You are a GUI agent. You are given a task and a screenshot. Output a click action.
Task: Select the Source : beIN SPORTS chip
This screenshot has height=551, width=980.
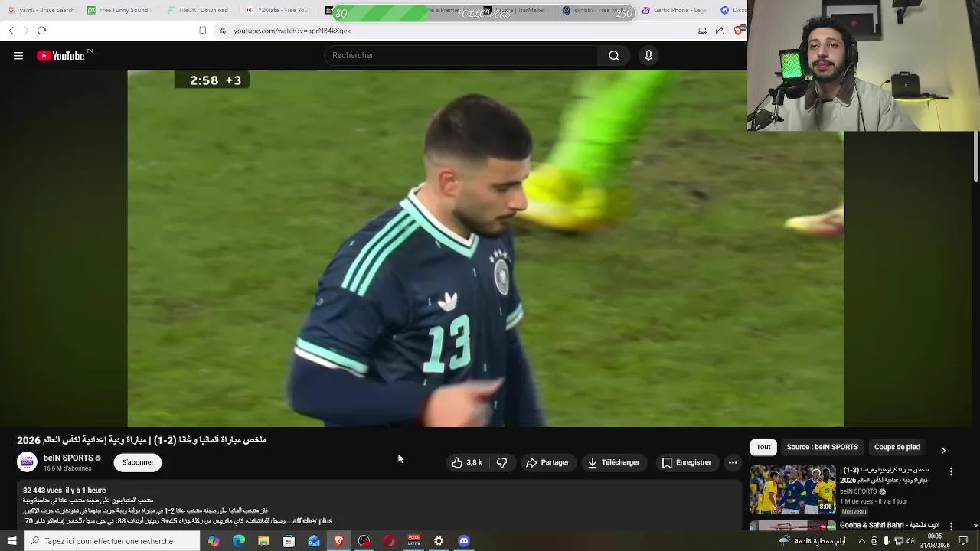(x=822, y=447)
